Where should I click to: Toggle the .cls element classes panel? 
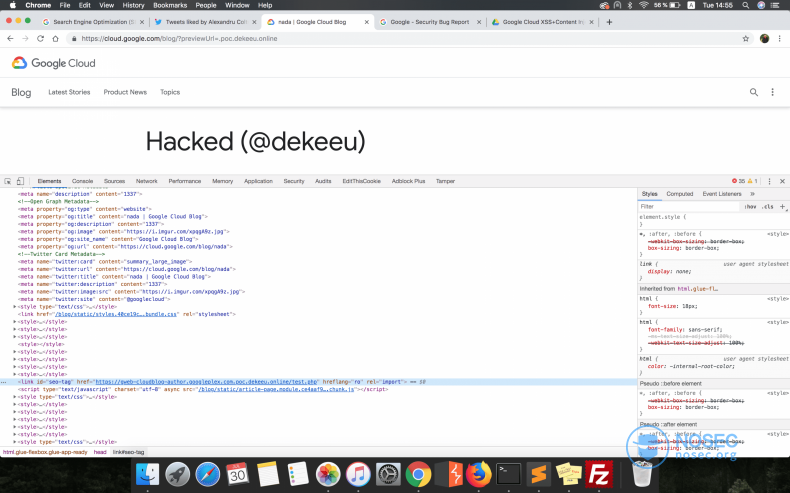(767, 206)
